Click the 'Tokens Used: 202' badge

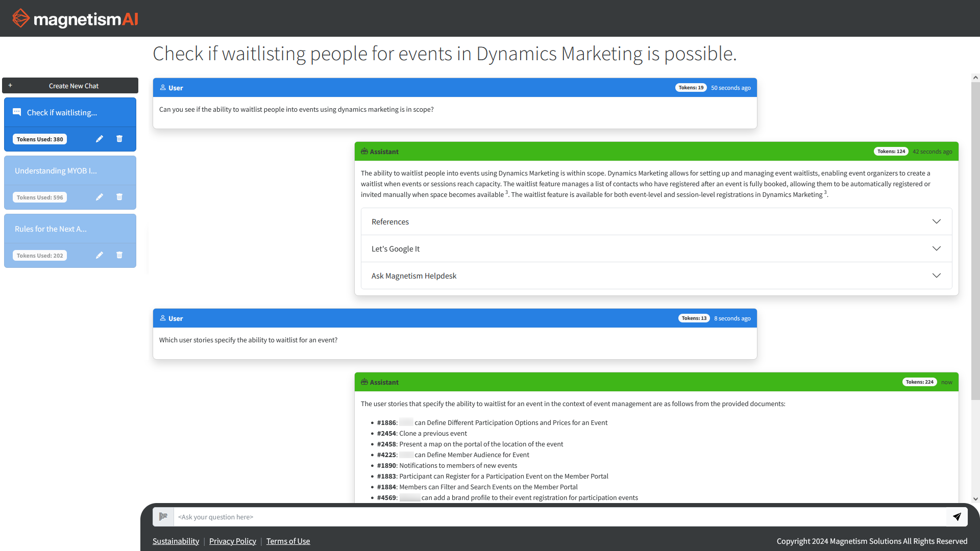pyautogui.click(x=40, y=256)
